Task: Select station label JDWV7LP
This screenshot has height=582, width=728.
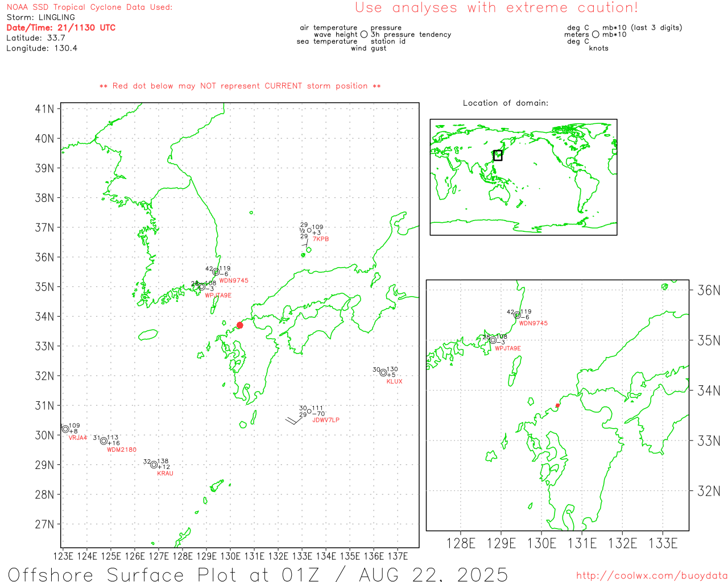Action: tap(326, 420)
